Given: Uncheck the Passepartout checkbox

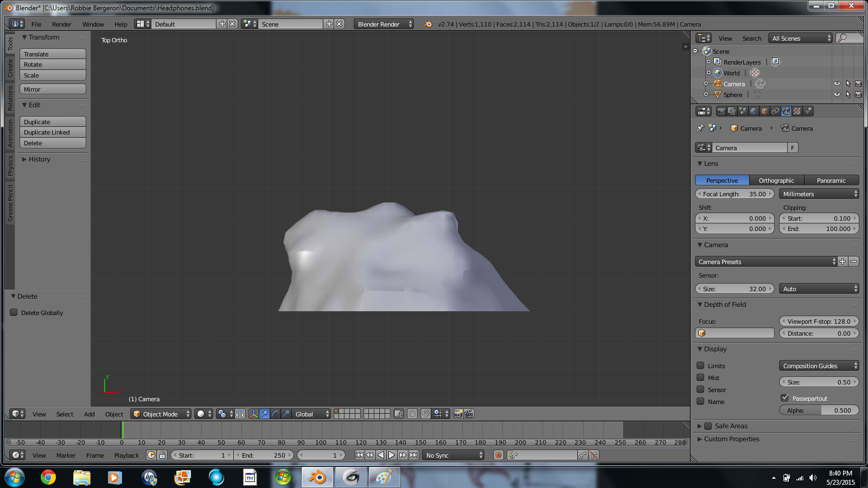Looking at the screenshot, I should coord(784,398).
